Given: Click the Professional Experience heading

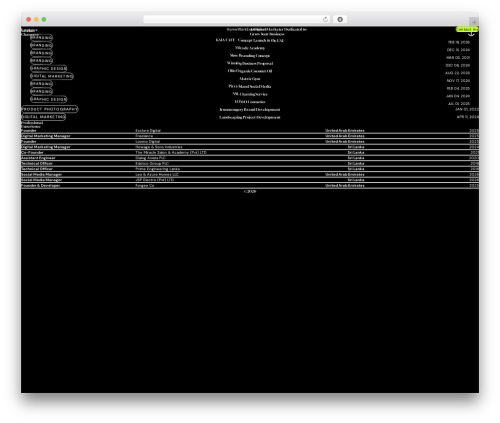Looking at the screenshot, I should pyautogui.click(x=32, y=125).
